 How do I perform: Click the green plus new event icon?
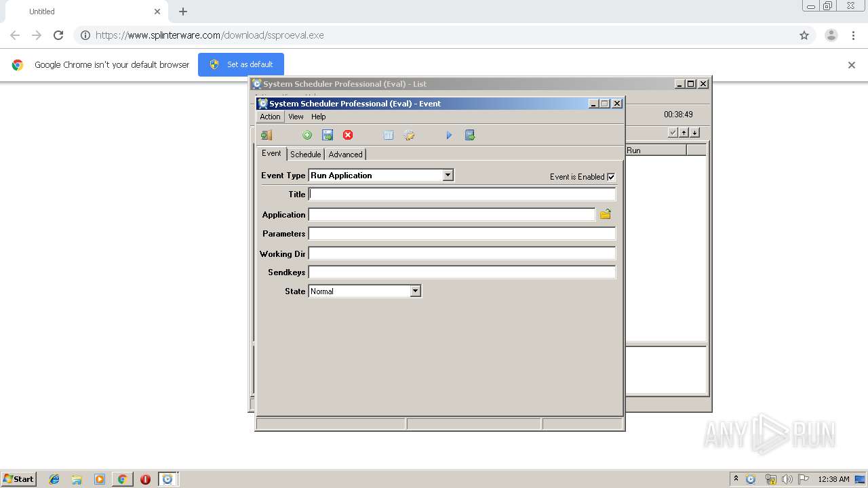(307, 135)
